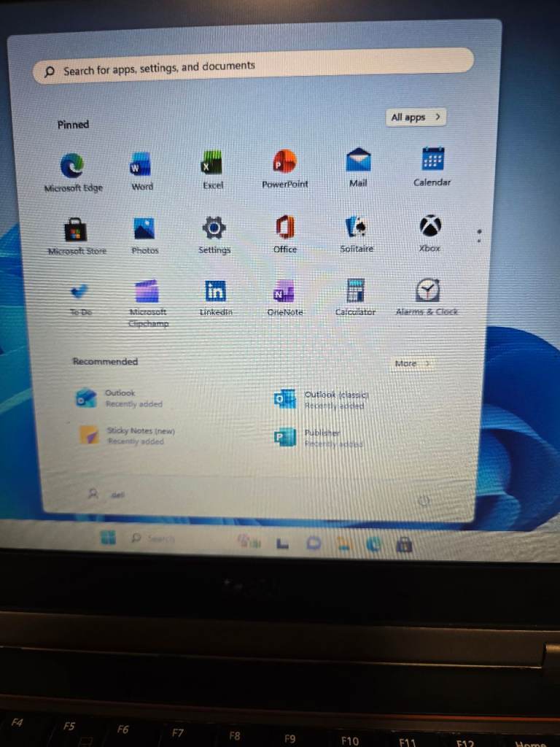Open the Settings gear app
This screenshot has height=747, width=560.
(x=214, y=235)
